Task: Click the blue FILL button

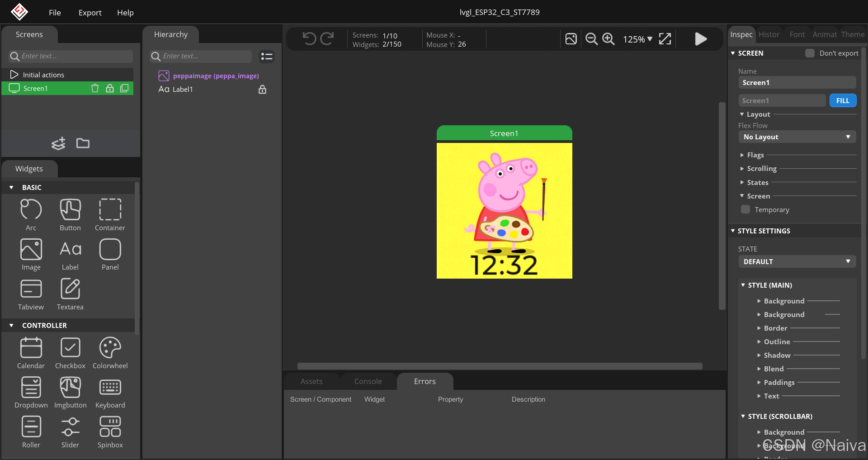Action: tap(843, 100)
